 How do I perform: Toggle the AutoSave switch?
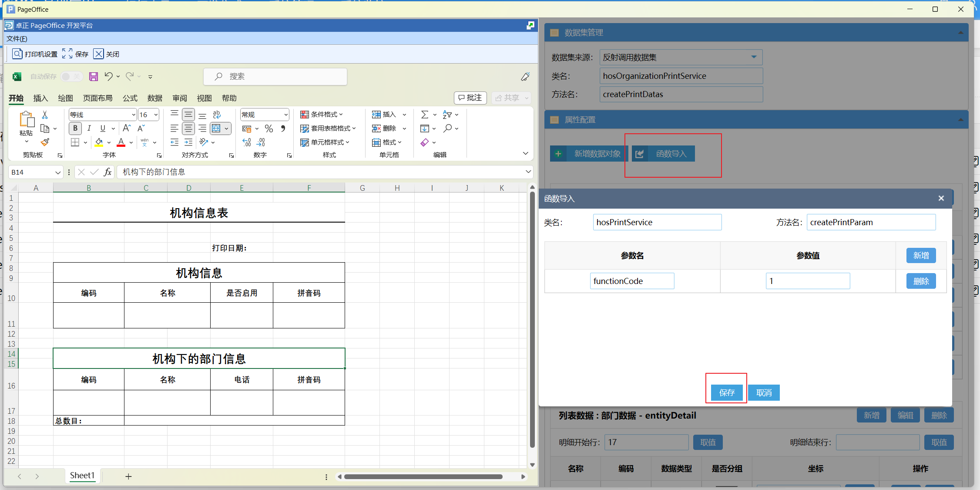click(x=71, y=77)
